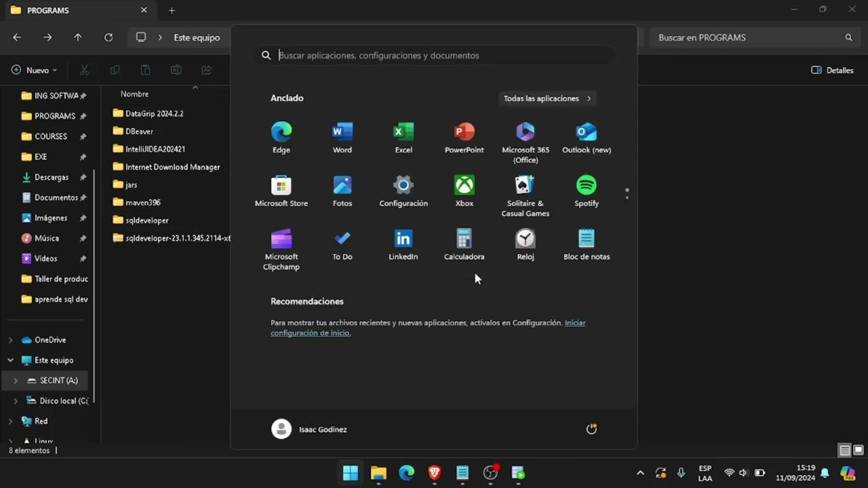Expand the SECINT (A:) drive node
Viewport: 868px width, 488px height.
point(16,380)
